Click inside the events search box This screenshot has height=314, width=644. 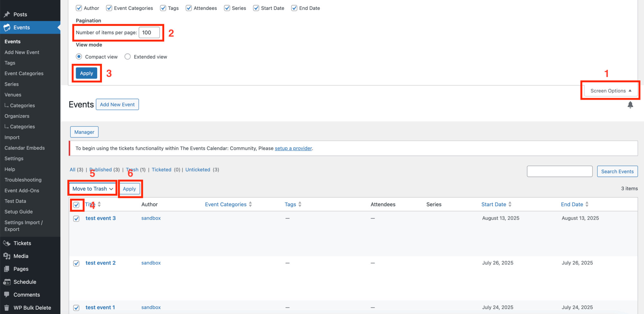[559, 171]
